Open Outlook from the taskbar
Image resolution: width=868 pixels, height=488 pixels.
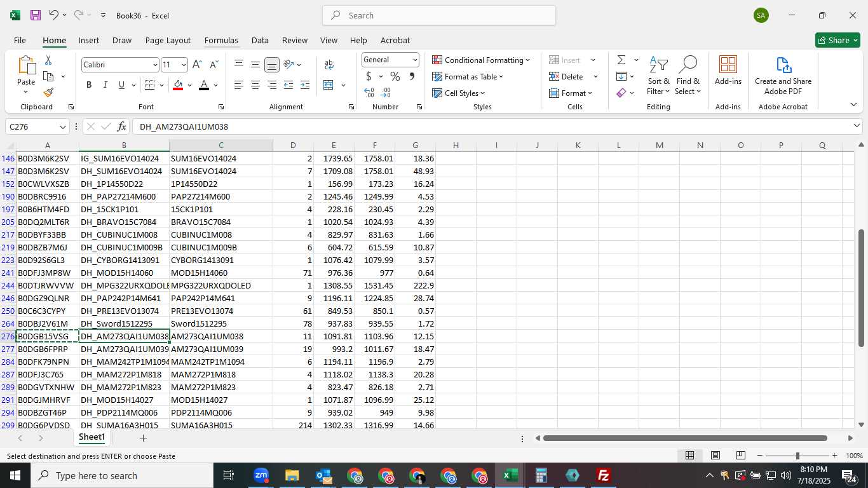click(323, 475)
